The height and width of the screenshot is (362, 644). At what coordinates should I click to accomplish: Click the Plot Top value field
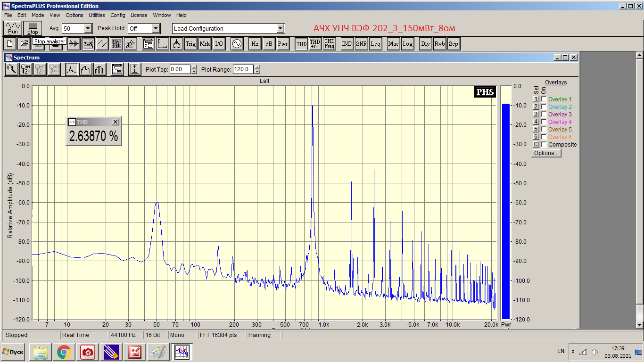point(180,69)
